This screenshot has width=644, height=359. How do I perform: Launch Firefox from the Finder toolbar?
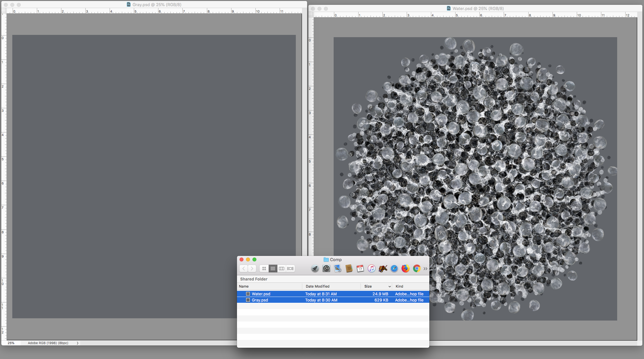(405, 269)
